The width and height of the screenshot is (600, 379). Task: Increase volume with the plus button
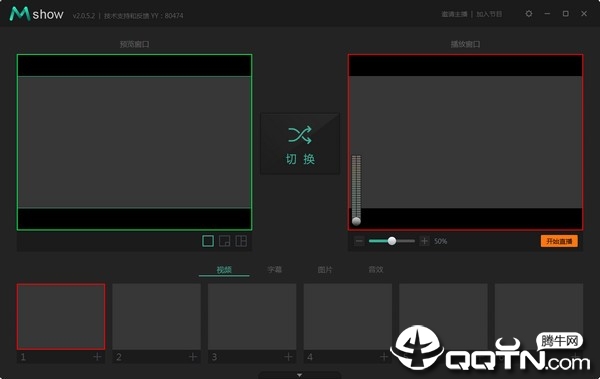click(x=424, y=241)
